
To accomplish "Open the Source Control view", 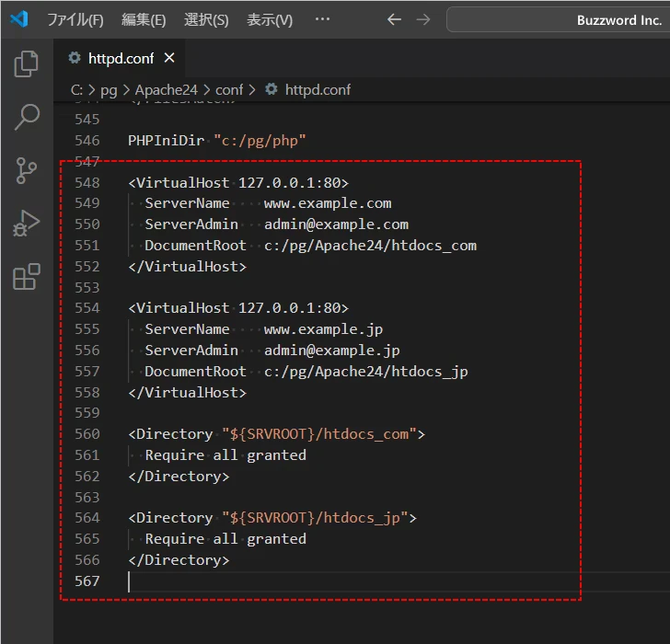I will coord(27,170).
